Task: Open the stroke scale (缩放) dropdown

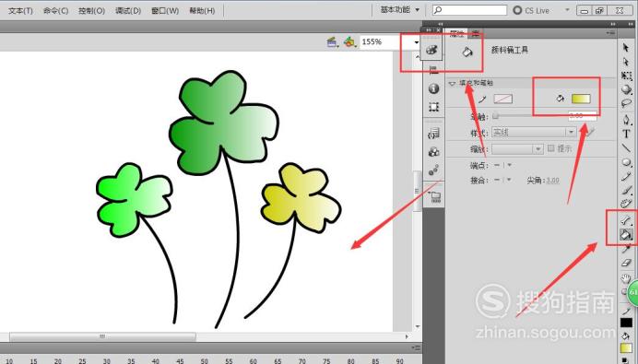Action: pos(517,149)
